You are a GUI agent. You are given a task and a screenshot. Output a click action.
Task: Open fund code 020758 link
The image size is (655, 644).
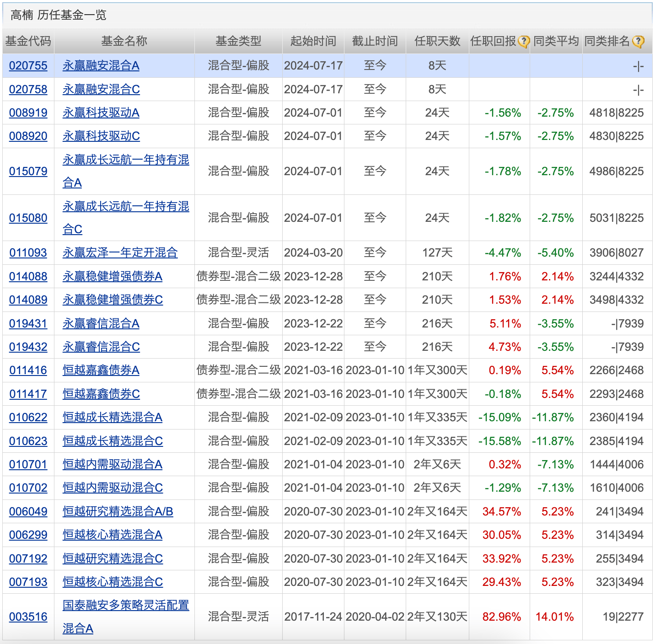[x=28, y=89]
